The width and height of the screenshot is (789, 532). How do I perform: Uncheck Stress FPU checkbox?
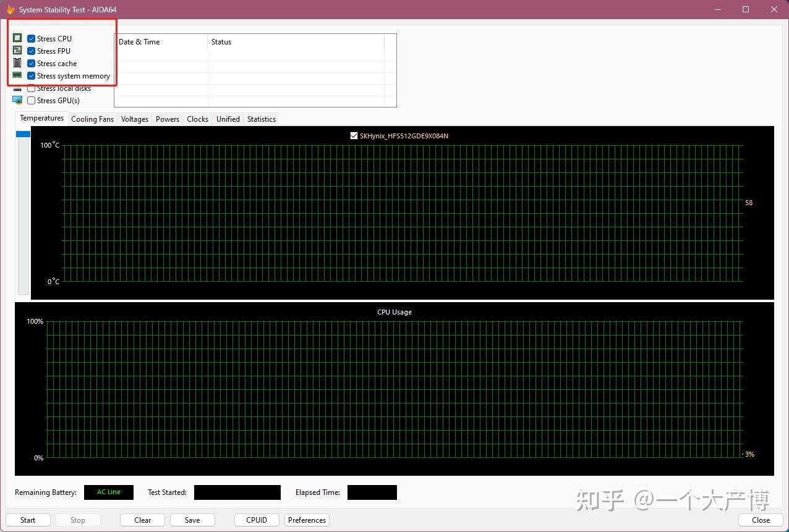(x=31, y=51)
